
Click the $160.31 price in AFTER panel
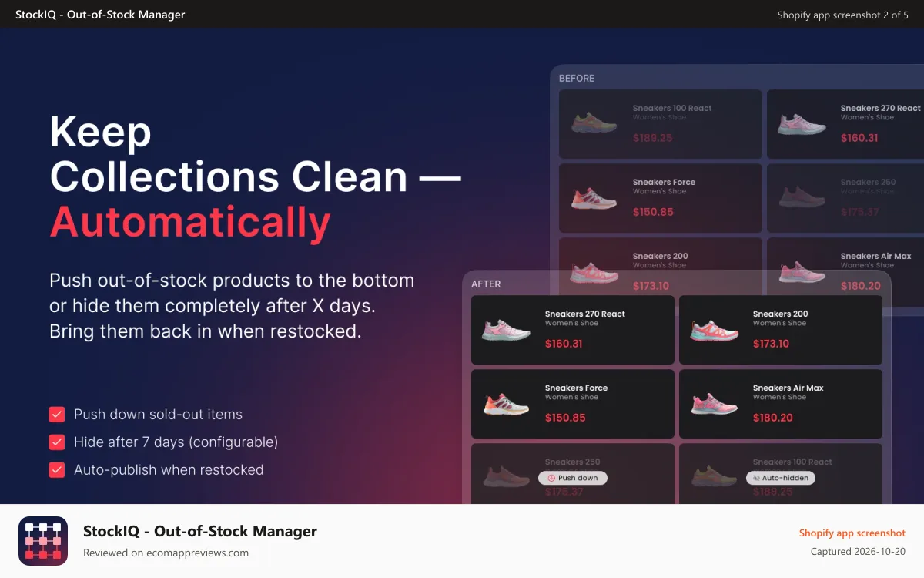point(564,344)
